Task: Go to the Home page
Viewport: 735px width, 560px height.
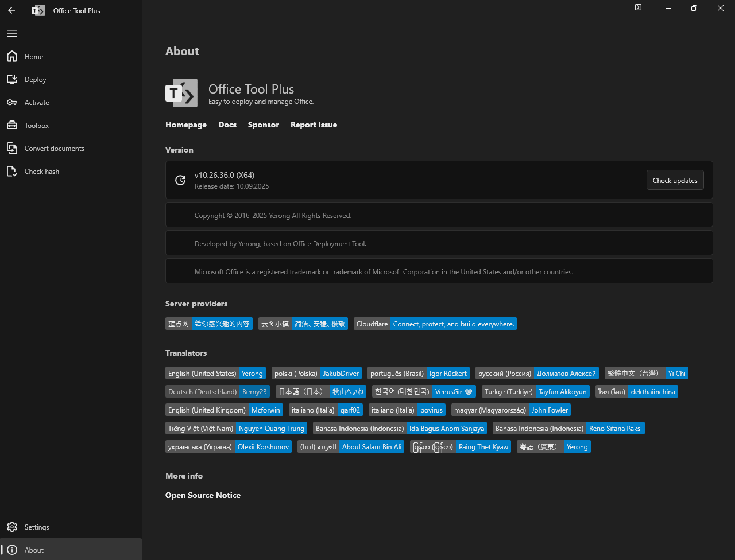Action: [x=71, y=56]
